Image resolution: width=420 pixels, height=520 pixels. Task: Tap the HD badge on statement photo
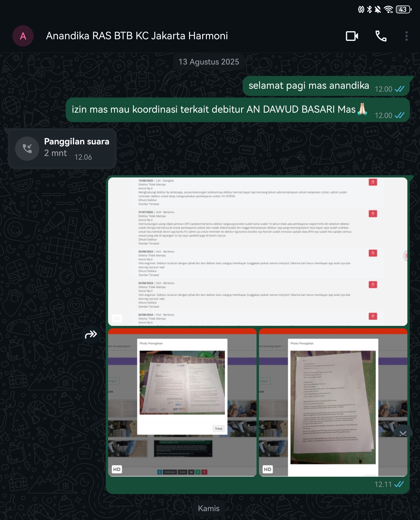pos(268,469)
